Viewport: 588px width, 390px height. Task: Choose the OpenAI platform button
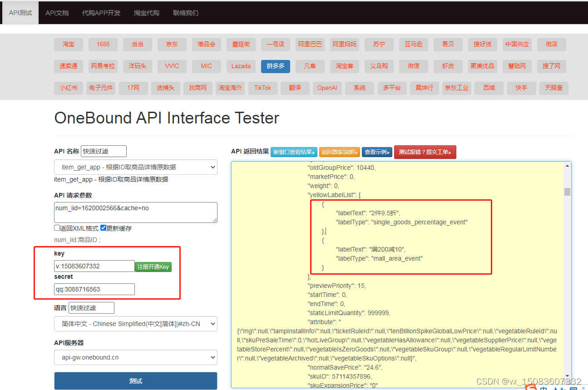click(x=327, y=88)
